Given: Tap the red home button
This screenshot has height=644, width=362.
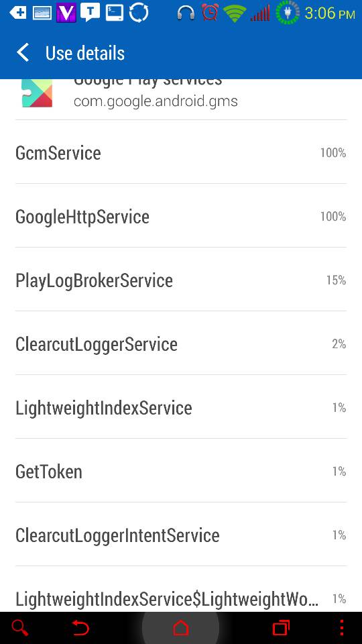Looking at the screenshot, I should point(181,628).
